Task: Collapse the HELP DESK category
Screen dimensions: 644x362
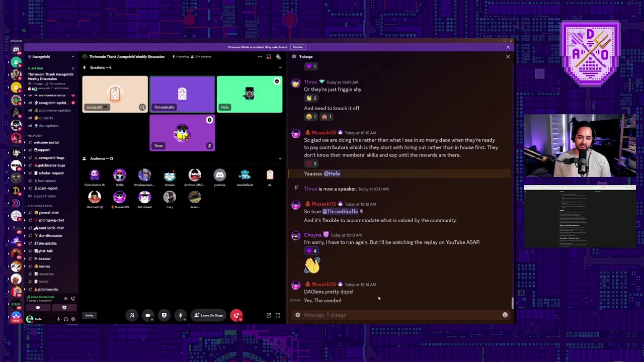Action: tap(35, 136)
